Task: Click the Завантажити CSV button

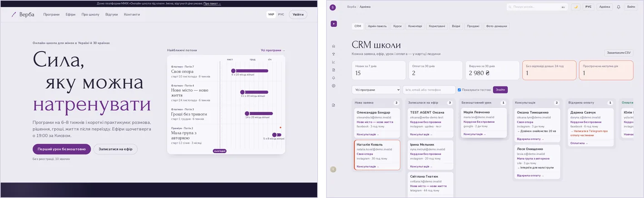Action: pos(619,53)
